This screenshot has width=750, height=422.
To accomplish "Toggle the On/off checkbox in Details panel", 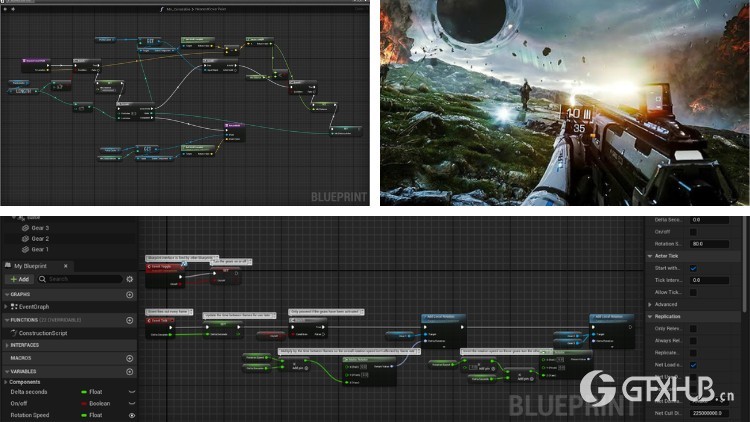I will [693, 232].
